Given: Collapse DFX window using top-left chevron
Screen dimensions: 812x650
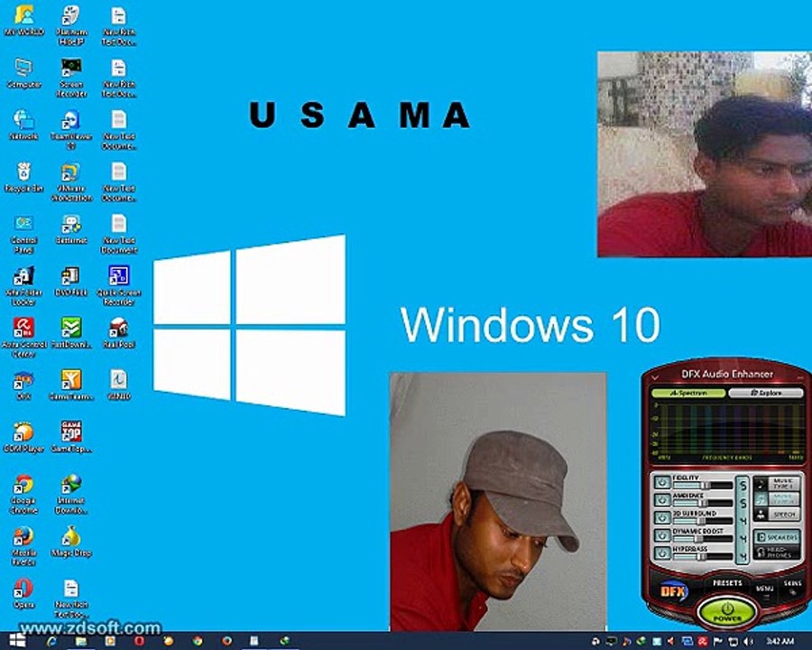Looking at the screenshot, I should tap(655, 378).
